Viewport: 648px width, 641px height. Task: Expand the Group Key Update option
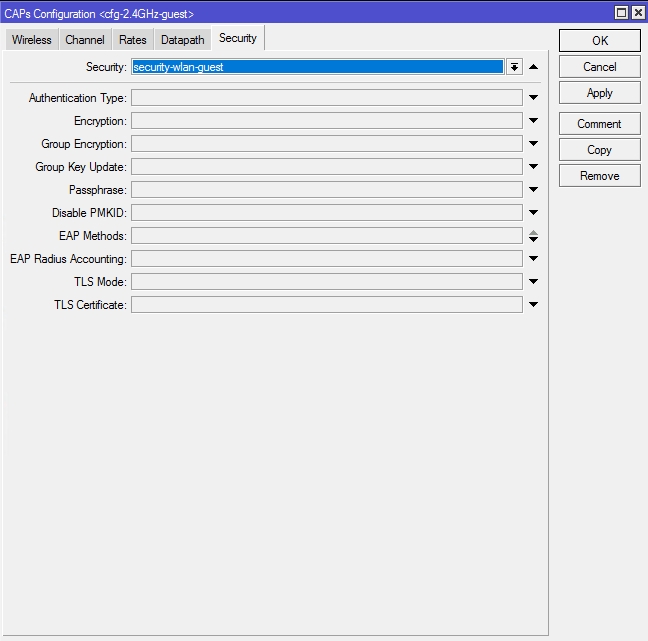click(x=534, y=167)
